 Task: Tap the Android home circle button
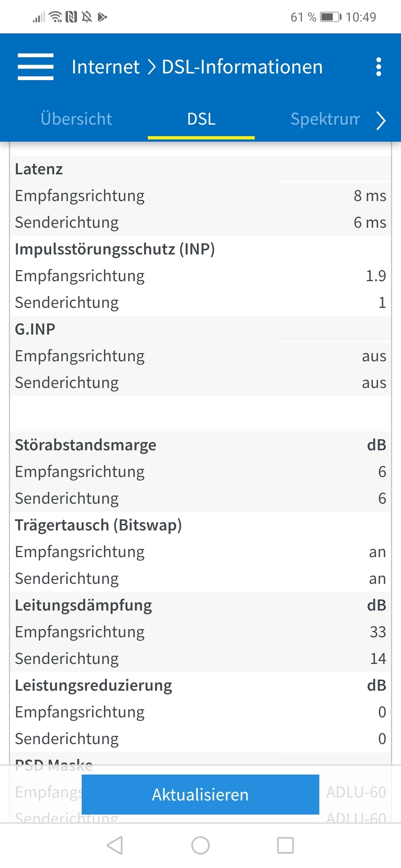click(x=200, y=845)
